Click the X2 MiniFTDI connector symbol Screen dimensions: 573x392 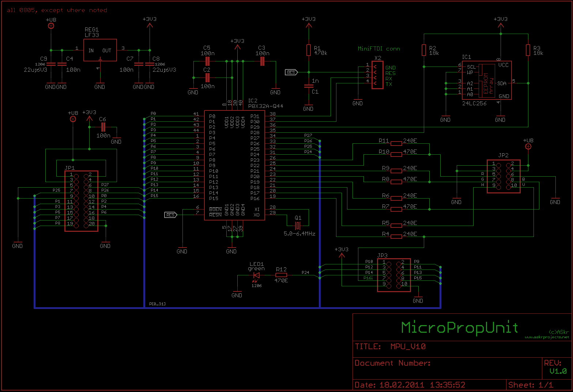(x=377, y=75)
